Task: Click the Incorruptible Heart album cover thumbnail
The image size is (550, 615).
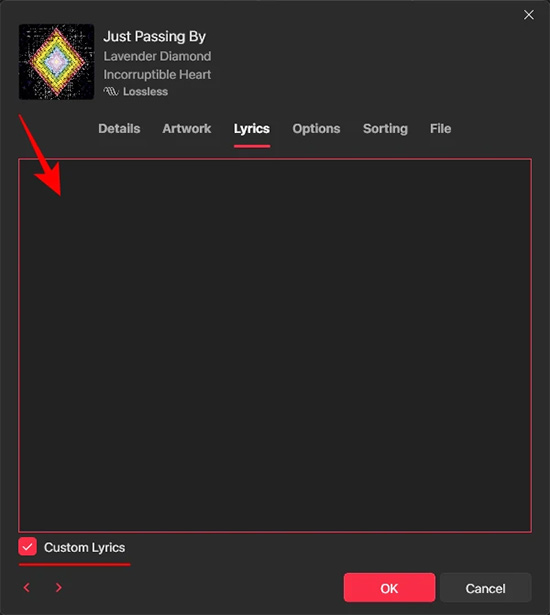Action: (56, 62)
